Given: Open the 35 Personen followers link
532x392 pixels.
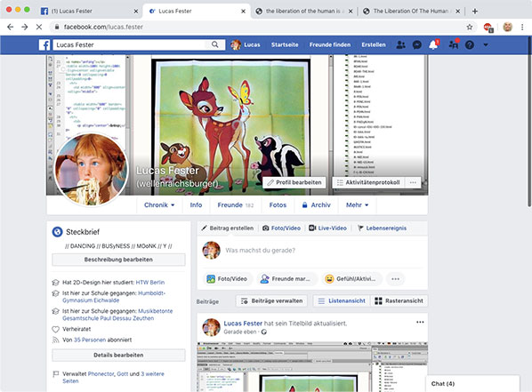Looking at the screenshot, I should [x=90, y=340].
